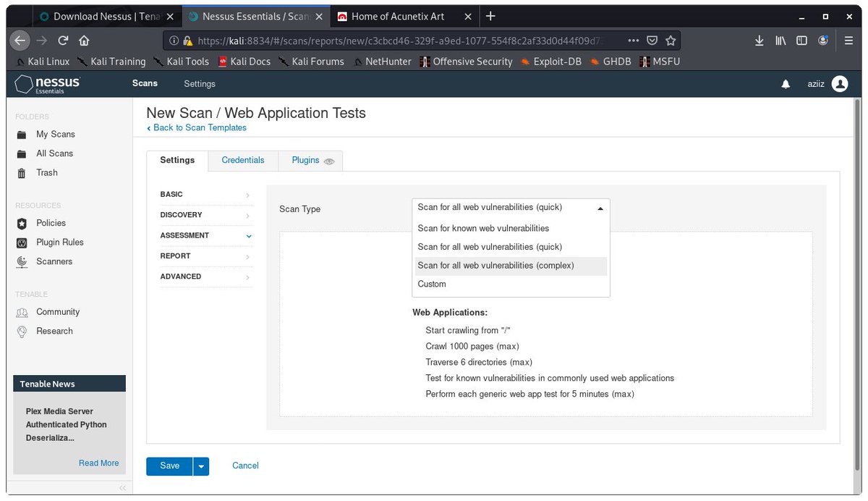Open My Scans folder
Image resolution: width=868 pixels, height=501 pixels.
pyautogui.click(x=55, y=134)
